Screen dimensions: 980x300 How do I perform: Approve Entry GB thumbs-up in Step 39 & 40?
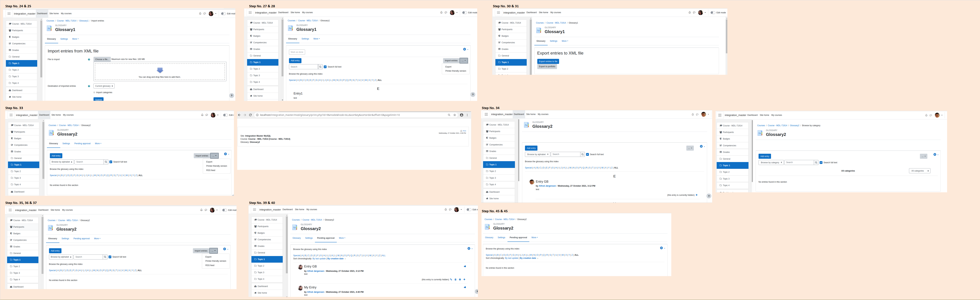(465, 266)
